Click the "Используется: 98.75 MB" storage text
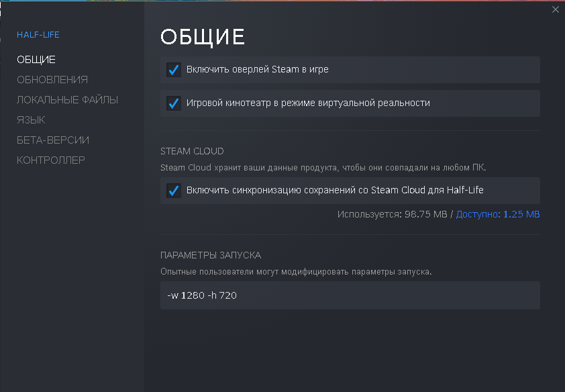Screen dimensions: 565x392 point(393,214)
